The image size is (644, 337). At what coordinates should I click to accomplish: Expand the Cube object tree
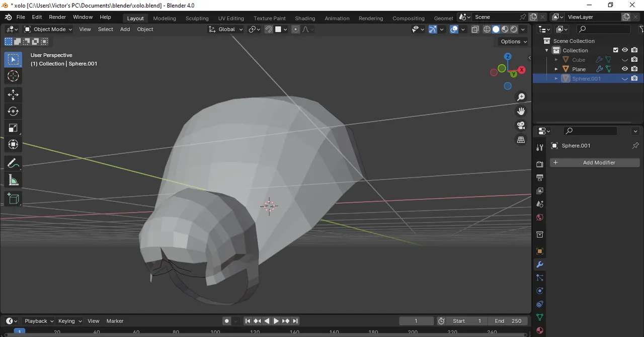tap(556, 60)
